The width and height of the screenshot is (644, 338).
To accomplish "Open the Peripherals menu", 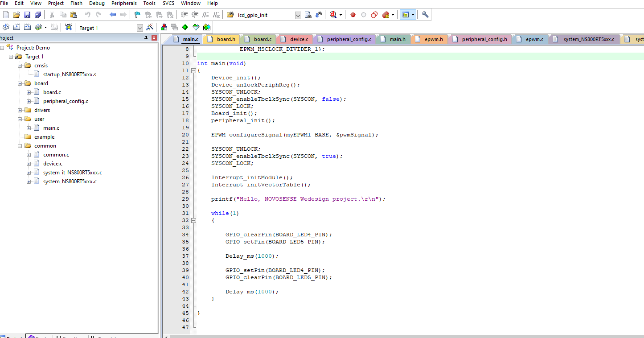I will [x=124, y=3].
